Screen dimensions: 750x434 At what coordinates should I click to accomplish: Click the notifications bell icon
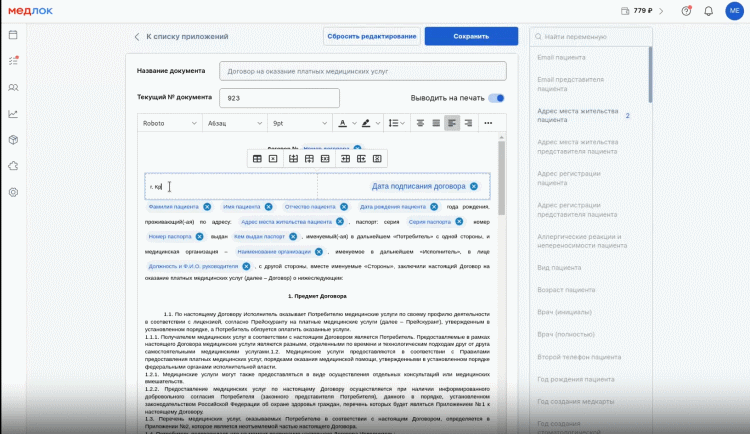708,11
